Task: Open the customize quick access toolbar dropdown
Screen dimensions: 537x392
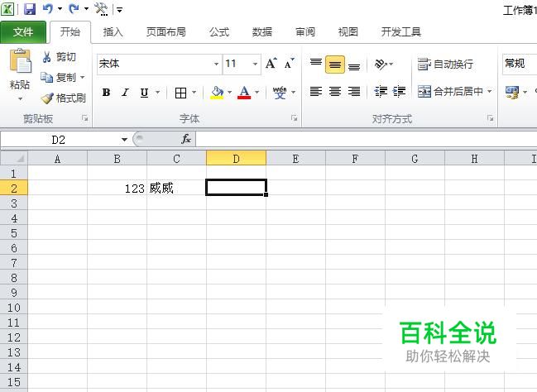Action: (119, 10)
